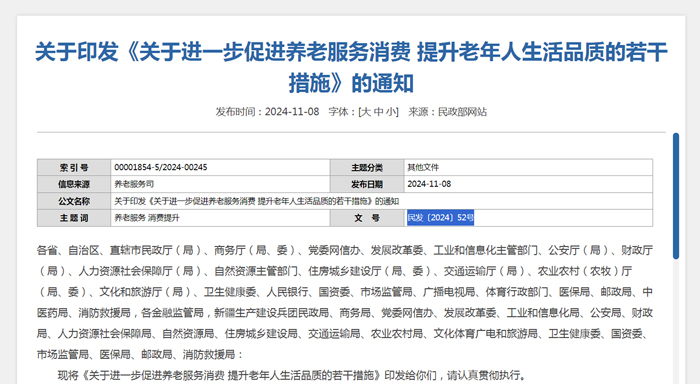Set font size to 小 (small)

coord(391,112)
